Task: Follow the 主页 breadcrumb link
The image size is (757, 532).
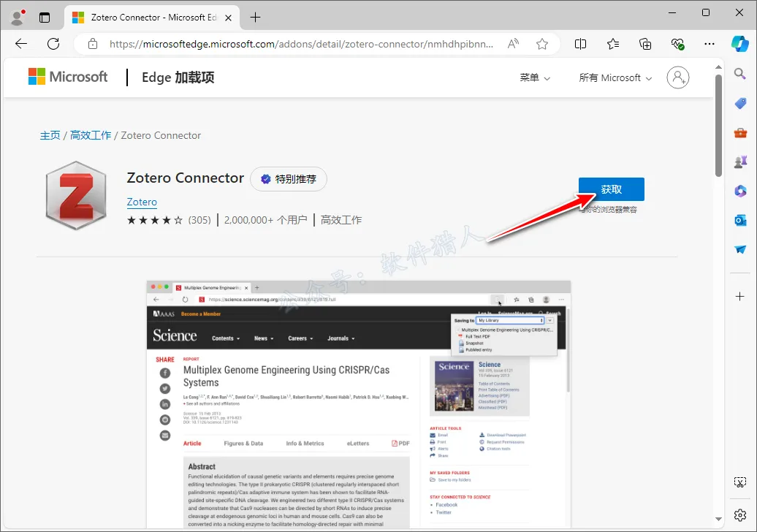Action: [x=50, y=135]
